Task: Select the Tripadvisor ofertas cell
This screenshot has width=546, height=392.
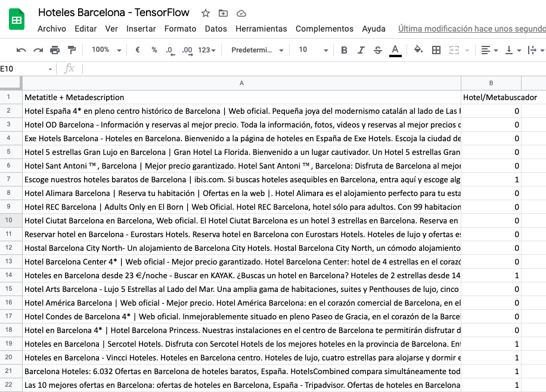Action: coord(241,385)
